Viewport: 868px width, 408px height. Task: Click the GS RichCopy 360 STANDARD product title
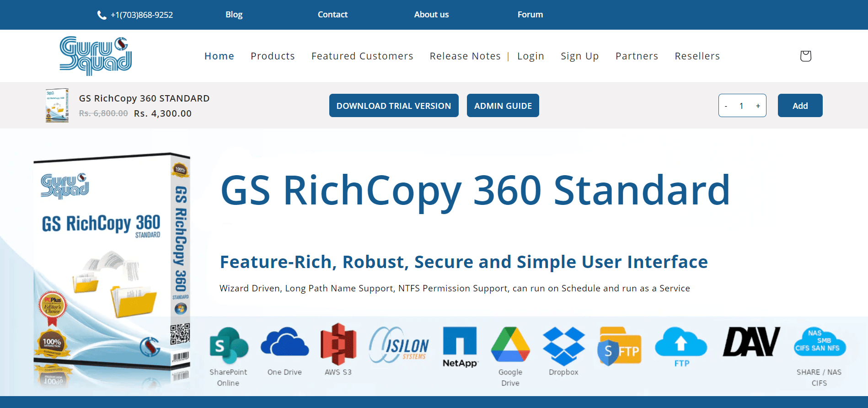[x=144, y=98]
